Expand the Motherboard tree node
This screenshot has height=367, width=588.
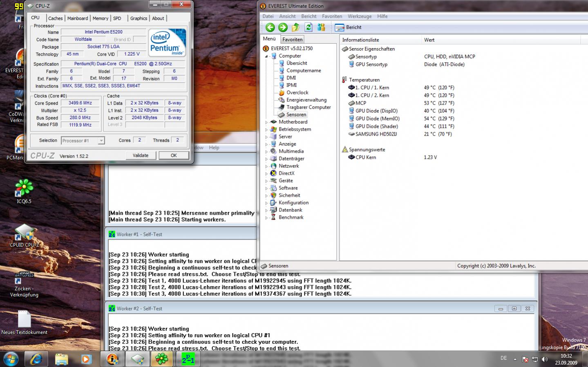tap(266, 122)
